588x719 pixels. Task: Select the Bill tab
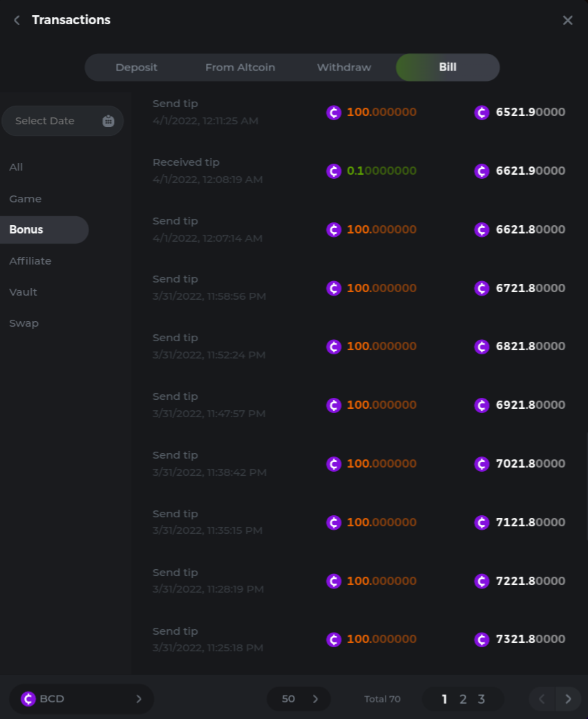[x=447, y=68]
